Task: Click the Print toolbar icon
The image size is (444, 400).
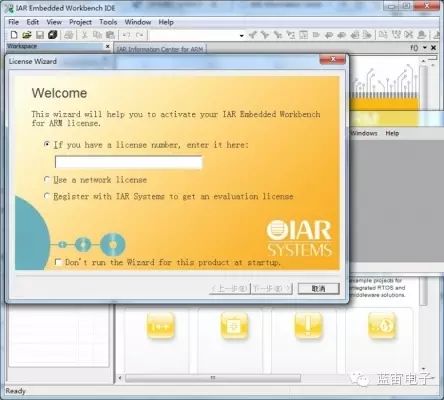Action: 69,35
